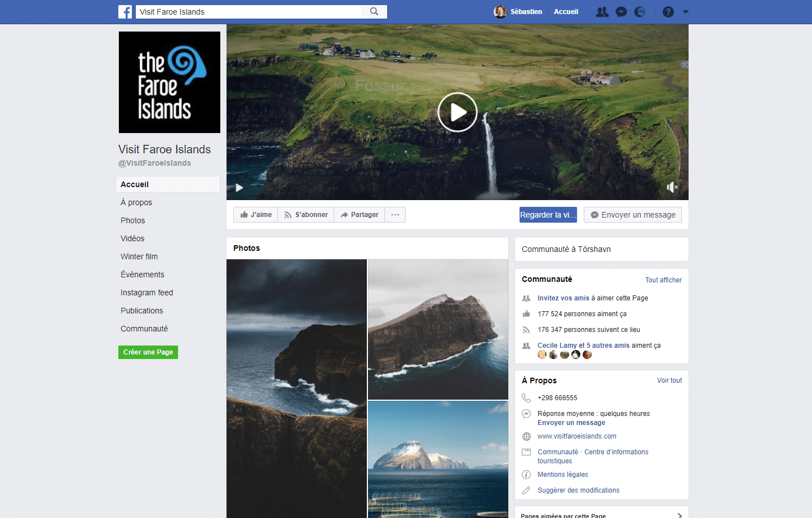Click the first friend avatar under Cecile Lamy

542,355
